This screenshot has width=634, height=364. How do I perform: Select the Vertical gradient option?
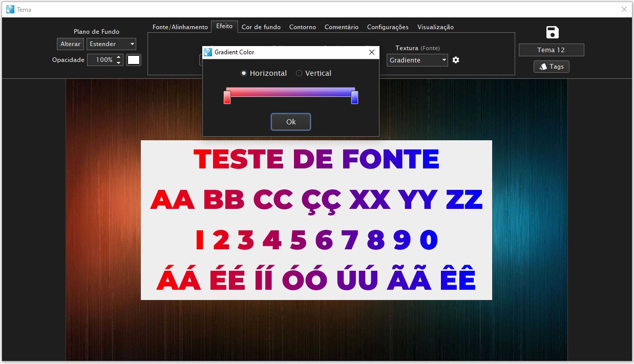coord(299,73)
